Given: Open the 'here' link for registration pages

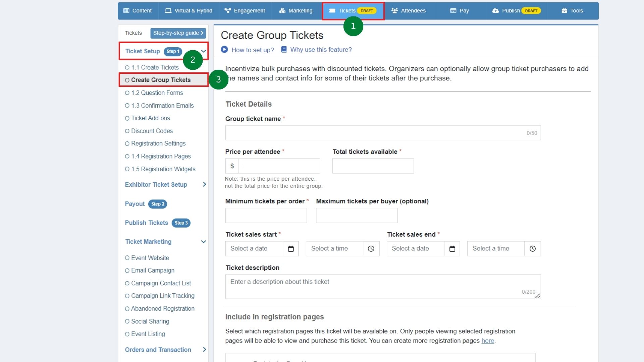Looking at the screenshot, I should 488,341.
